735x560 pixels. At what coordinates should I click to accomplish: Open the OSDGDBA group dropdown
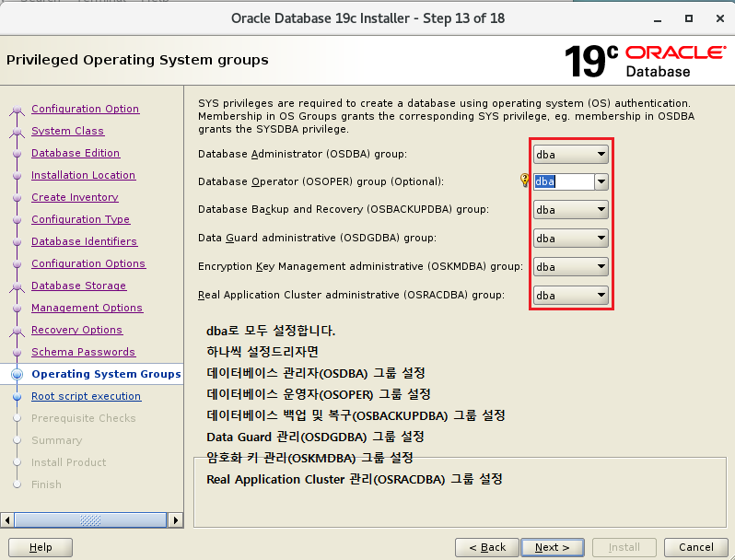570,238
